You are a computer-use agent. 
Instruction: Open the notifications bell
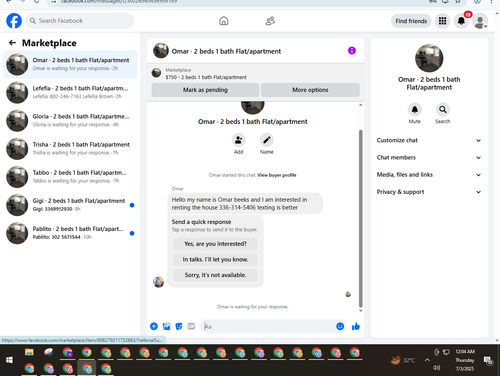click(461, 21)
